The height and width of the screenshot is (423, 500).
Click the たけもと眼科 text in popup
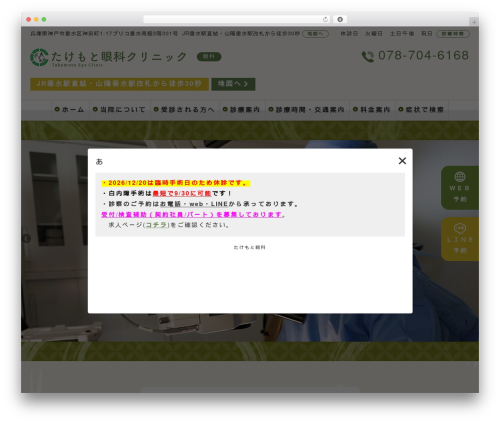pyautogui.click(x=250, y=247)
